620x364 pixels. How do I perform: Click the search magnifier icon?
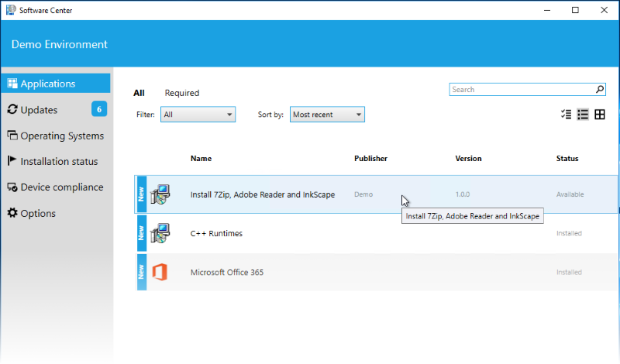point(599,90)
